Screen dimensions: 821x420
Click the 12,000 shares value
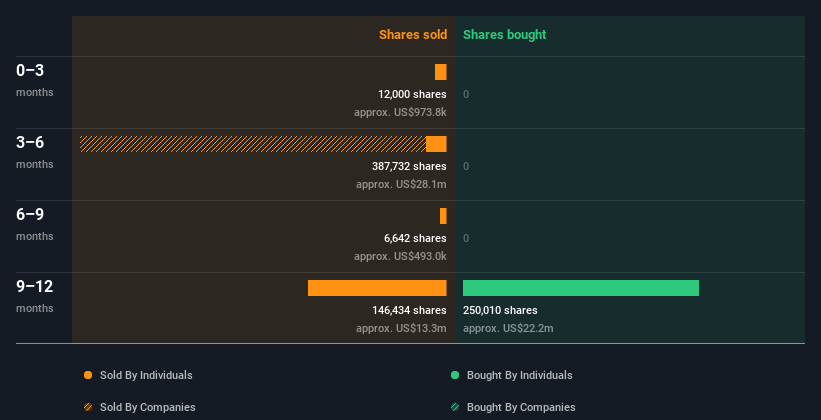pyautogui.click(x=412, y=94)
